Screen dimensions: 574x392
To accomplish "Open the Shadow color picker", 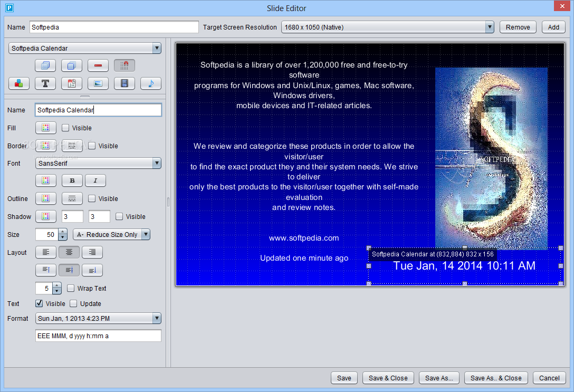I will [46, 216].
